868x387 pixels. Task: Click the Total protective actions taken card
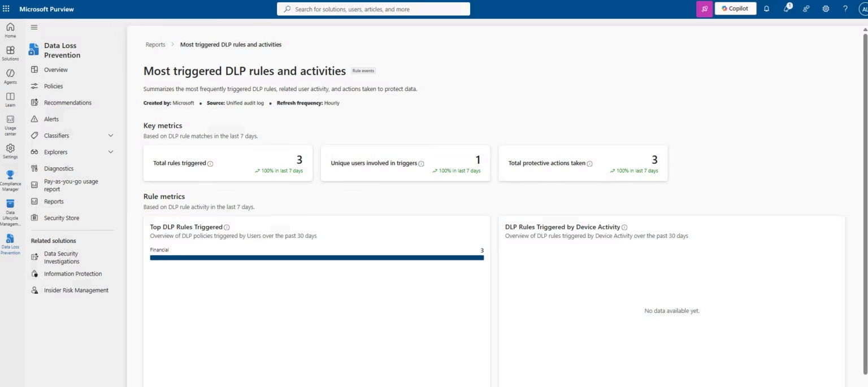(583, 163)
